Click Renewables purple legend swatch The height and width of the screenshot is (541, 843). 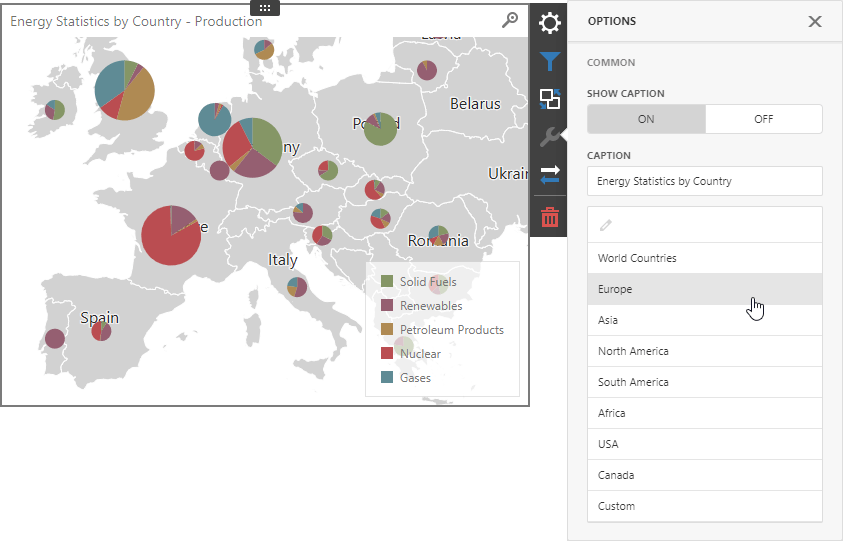coord(387,305)
